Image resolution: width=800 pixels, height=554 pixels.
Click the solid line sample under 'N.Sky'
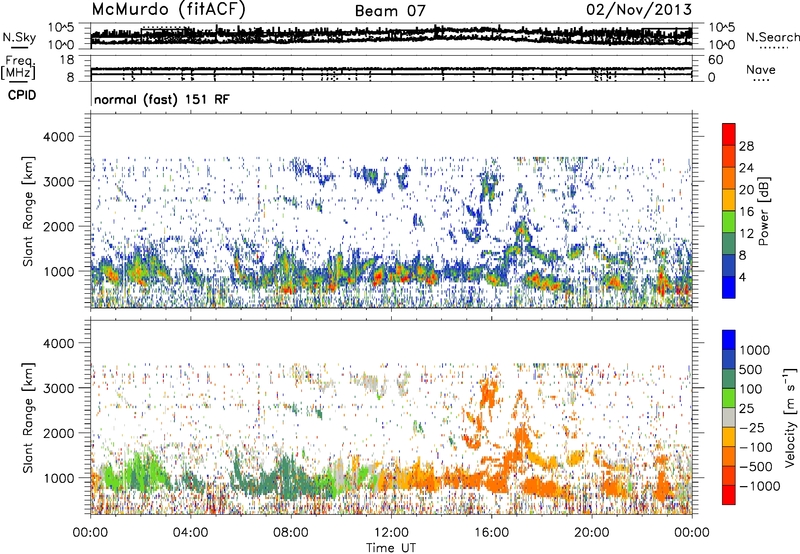[19, 47]
